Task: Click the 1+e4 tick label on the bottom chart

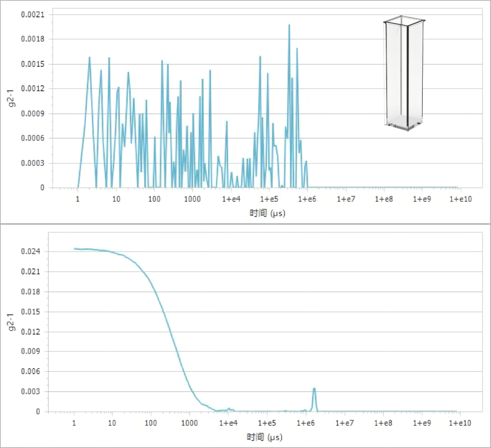Action: [228, 423]
